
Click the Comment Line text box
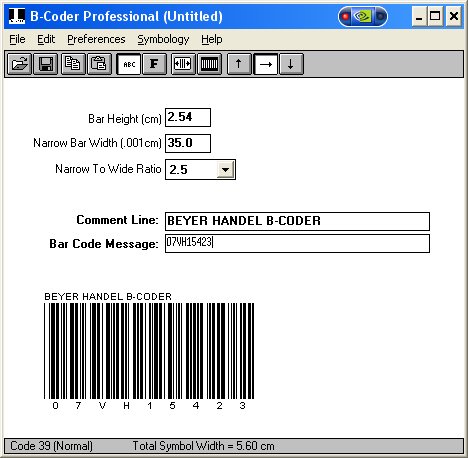[297, 221]
